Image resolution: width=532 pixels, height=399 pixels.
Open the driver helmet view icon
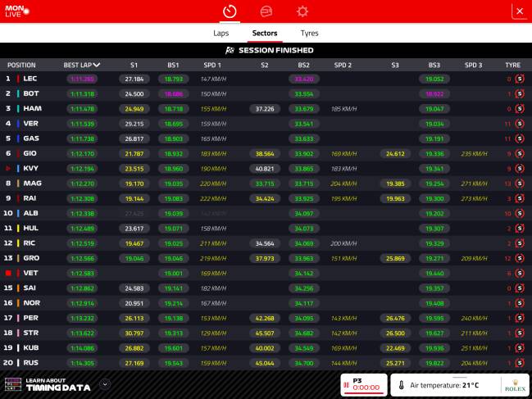coord(266,11)
